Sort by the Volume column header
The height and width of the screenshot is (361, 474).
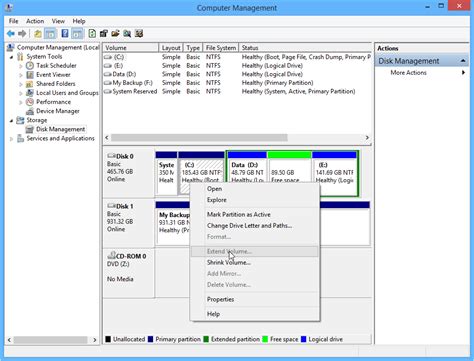(x=131, y=48)
